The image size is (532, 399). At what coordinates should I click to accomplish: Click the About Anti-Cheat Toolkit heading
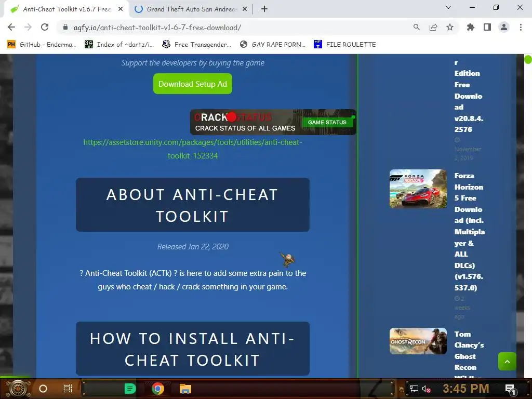click(x=193, y=205)
